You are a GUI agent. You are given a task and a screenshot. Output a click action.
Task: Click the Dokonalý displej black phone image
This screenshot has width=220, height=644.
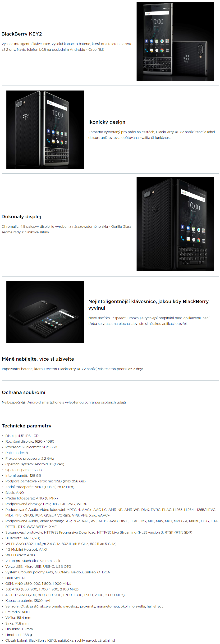pos(175,224)
